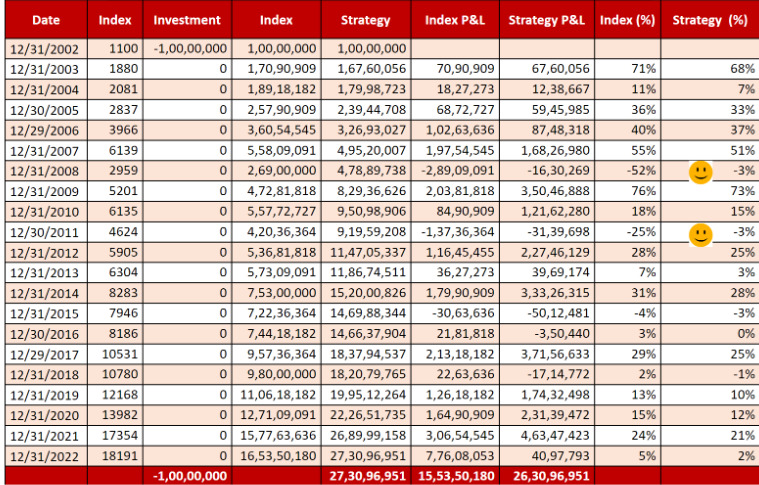Viewport: 759px width, 485px height.
Task: Select the date 12/29/2006
Action: 44,130
